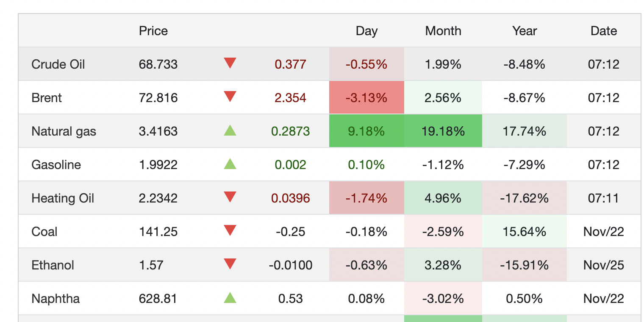Select the Brent price 72.816
644x322 pixels.
(158, 98)
